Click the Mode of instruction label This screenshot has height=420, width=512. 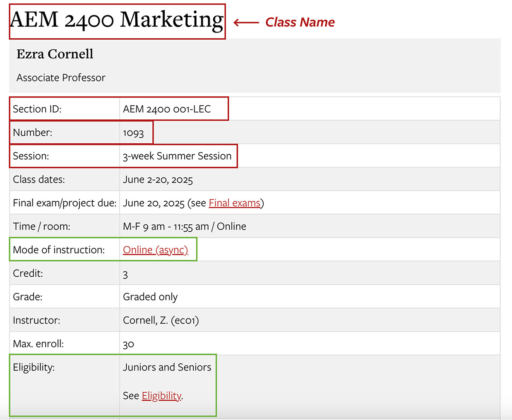tap(58, 250)
